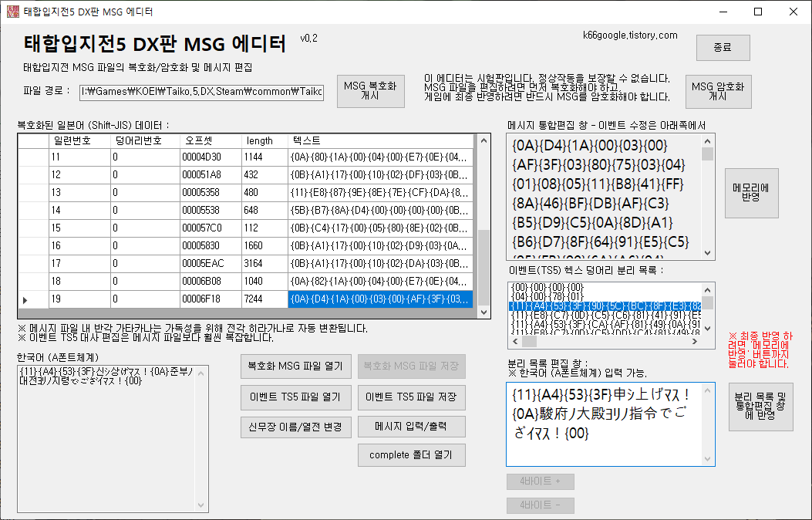Viewport: 812px width, 520px height.
Task: Click scroll down arrow in 분리 목록 편집 창
Action: pyautogui.click(x=707, y=459)
